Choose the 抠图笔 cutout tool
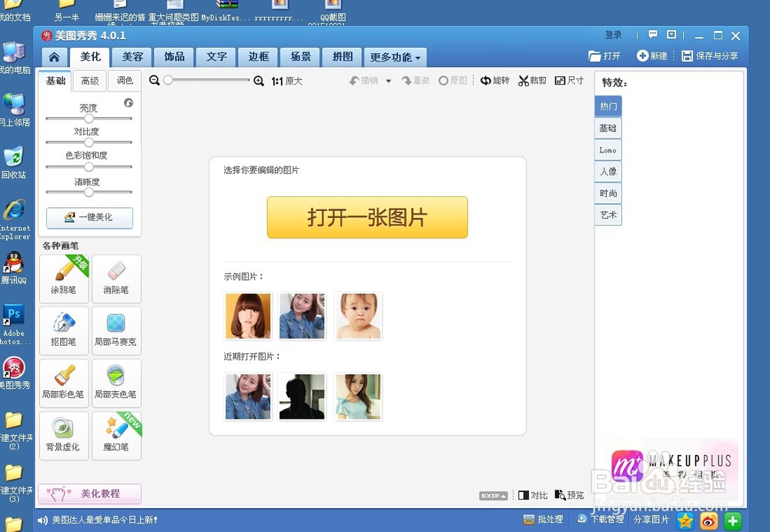This screenshot has width=770, height=532. 63,331
